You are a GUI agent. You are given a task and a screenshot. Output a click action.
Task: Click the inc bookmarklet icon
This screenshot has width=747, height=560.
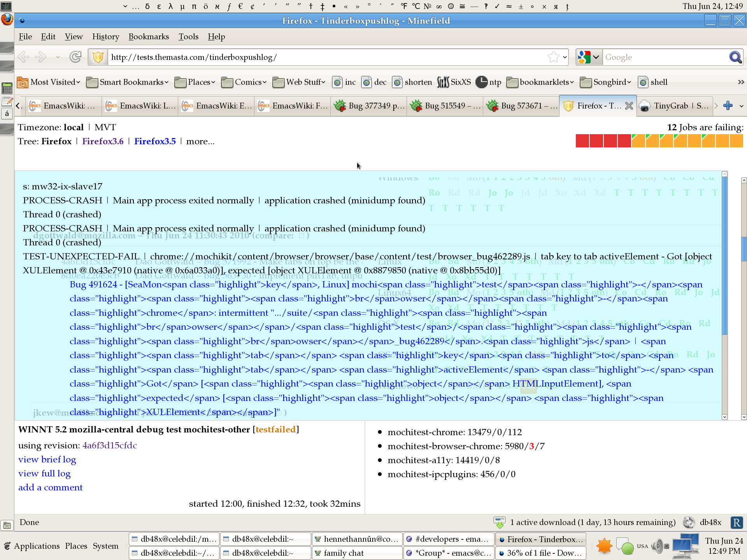coord(337,82)
